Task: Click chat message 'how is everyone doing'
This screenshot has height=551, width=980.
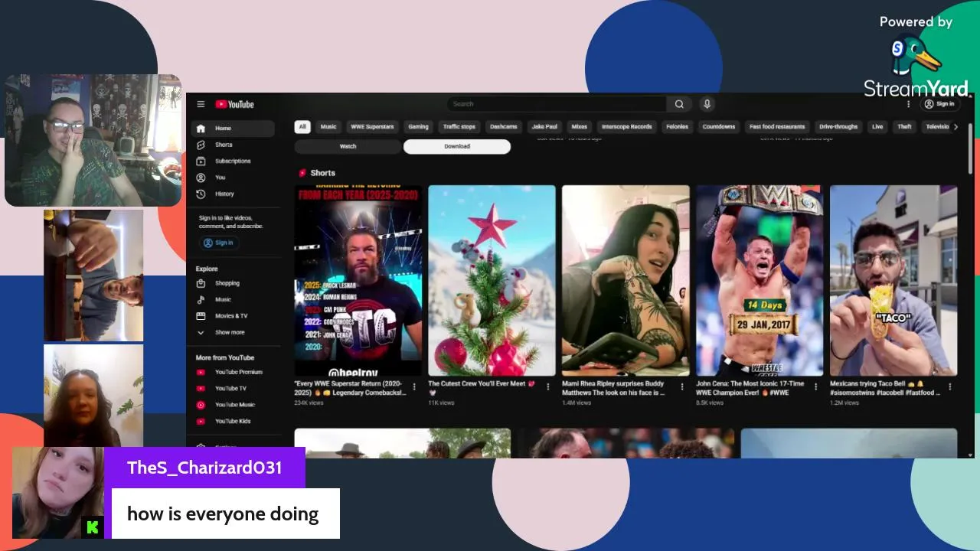Action: [223, 514]
